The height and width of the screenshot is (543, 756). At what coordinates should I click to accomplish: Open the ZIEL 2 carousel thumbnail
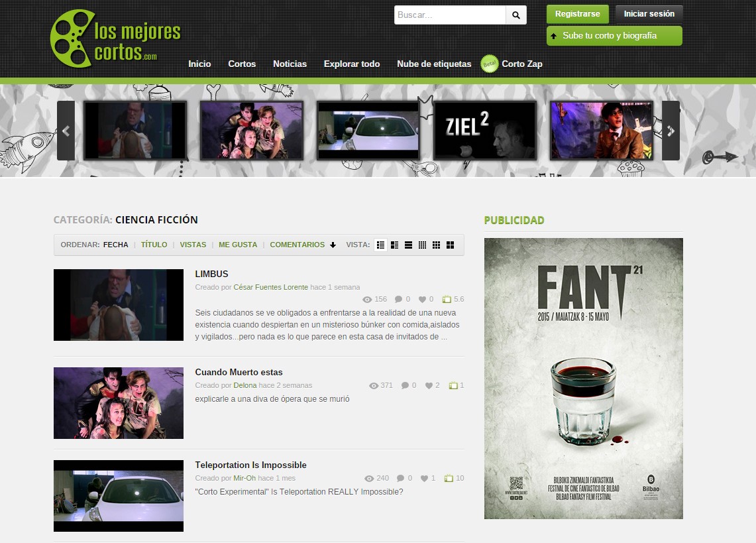point(484,130)
